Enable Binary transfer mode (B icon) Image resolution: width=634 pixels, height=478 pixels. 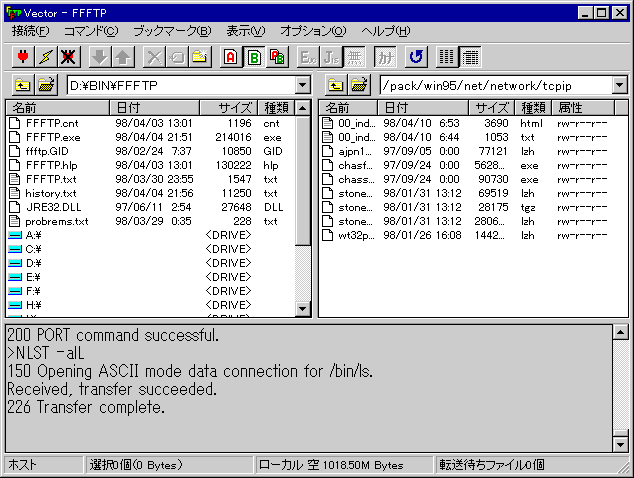[x=254, y=57]
